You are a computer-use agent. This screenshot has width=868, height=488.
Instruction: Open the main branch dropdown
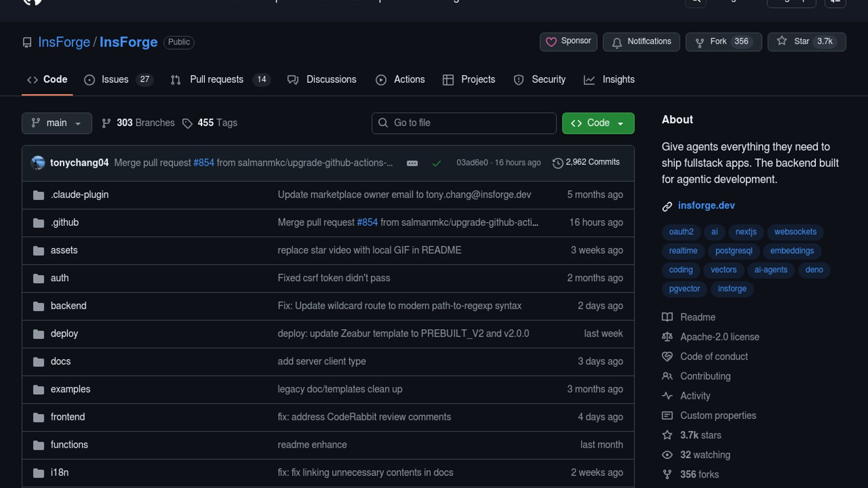(x=57, y=123)
